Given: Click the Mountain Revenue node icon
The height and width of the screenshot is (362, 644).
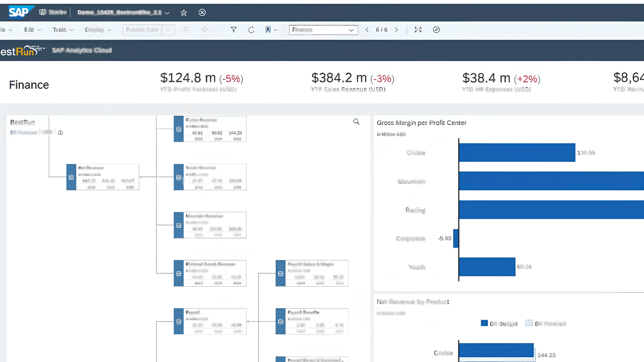Looking at the screenshot, I should [x=179, y=226].
